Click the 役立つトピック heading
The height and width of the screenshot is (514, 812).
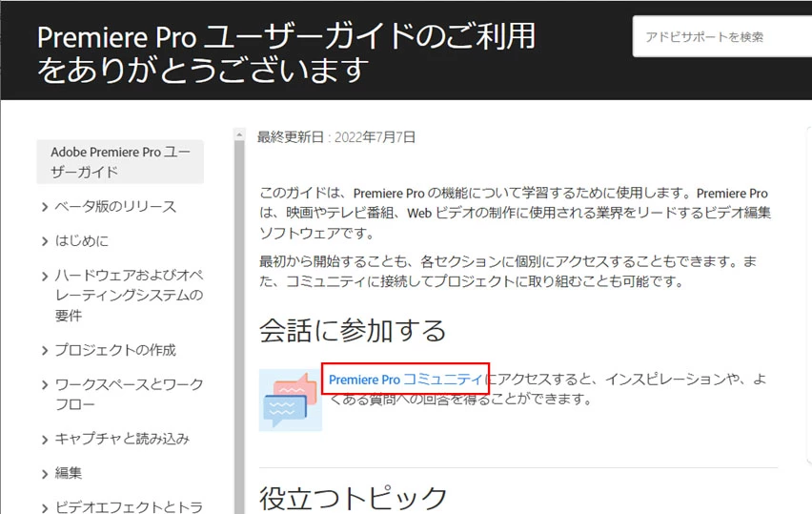pyautogui.click(x=353, y=498)
